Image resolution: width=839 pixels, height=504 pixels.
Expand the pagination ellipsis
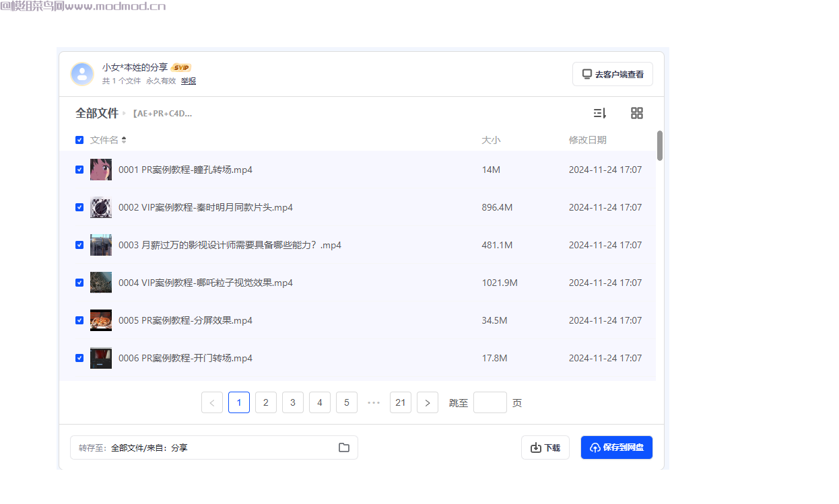tap(374, 402)
